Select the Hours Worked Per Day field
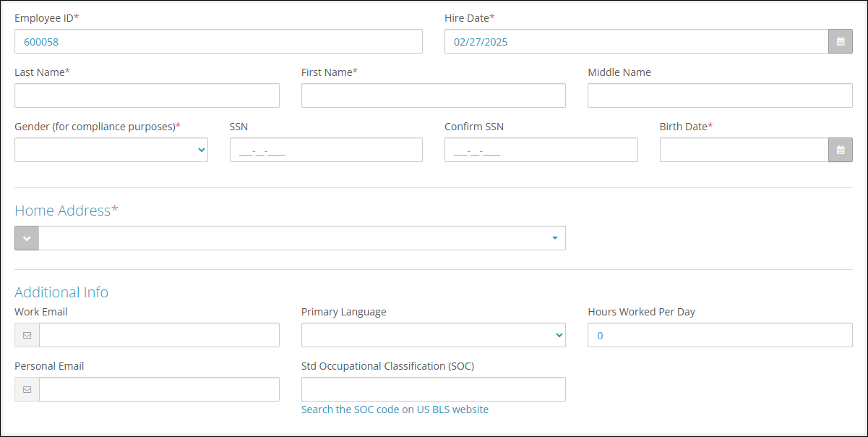 click(719, 335)
